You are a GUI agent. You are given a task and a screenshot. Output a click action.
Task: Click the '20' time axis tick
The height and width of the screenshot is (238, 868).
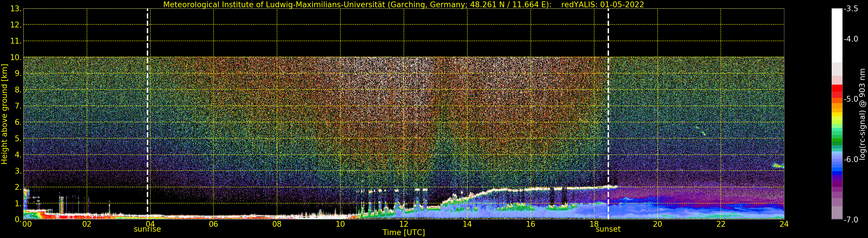pos(657,224)
